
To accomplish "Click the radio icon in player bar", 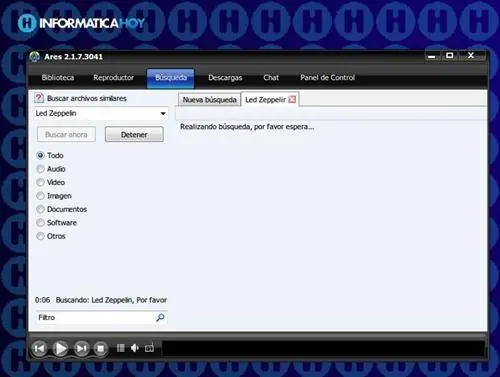I will point(149,348).
